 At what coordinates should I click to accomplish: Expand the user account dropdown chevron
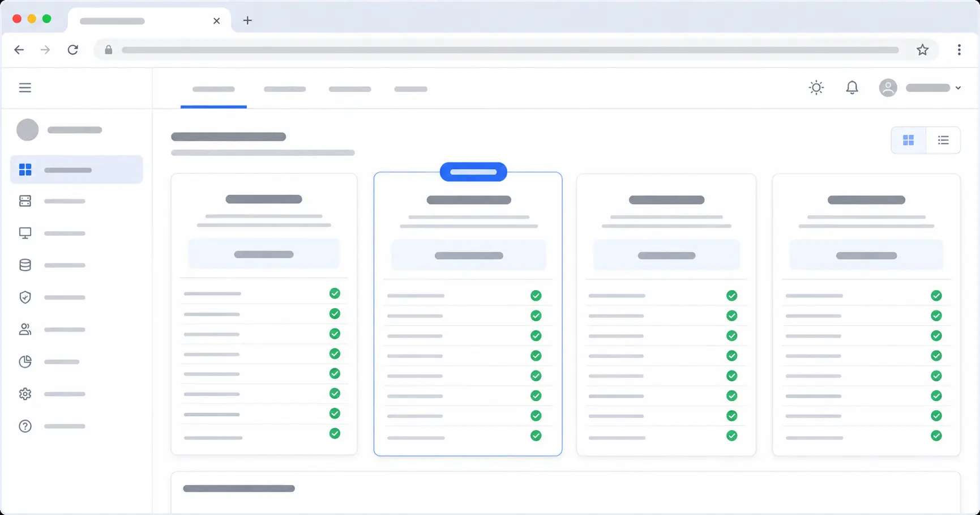(958, 88)
